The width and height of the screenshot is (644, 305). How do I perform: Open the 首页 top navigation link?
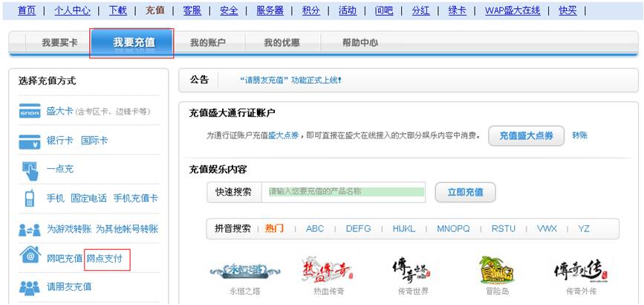click(27, 10)
